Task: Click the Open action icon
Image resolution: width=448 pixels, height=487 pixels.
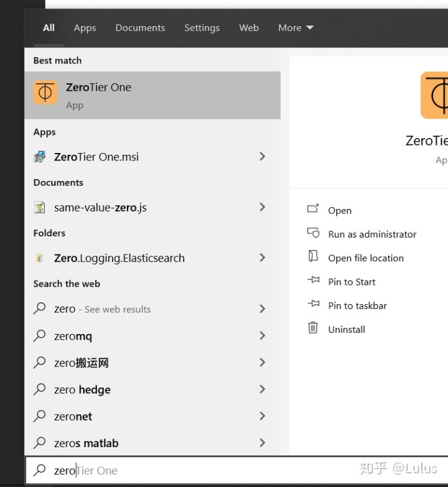Action: pos(313,208)
